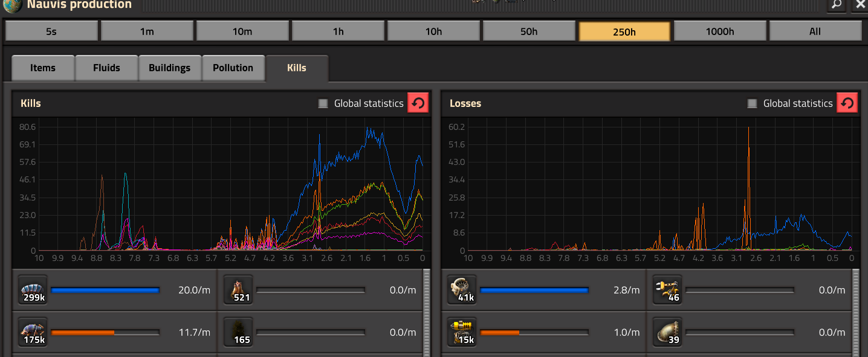This screenshot has height=357, width=868.
Task: Click the losses icon showing 41k
Action: (x=462, y=291)
